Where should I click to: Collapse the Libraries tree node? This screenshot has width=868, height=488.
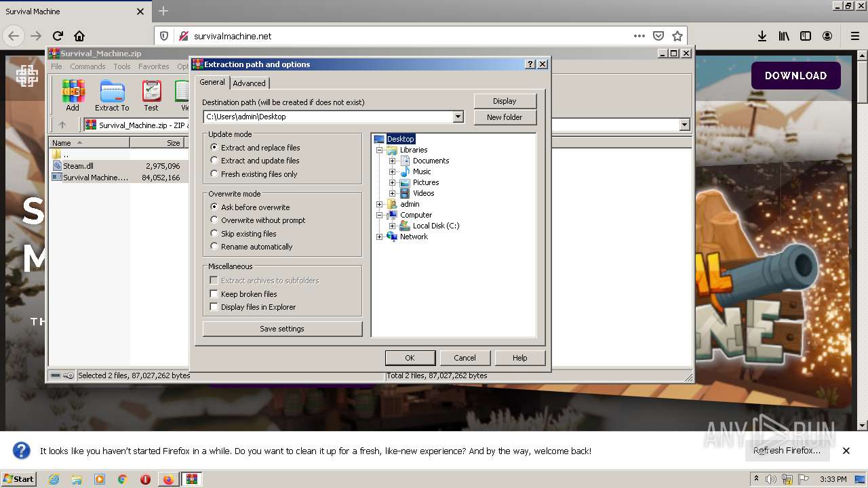pos(380,150)
